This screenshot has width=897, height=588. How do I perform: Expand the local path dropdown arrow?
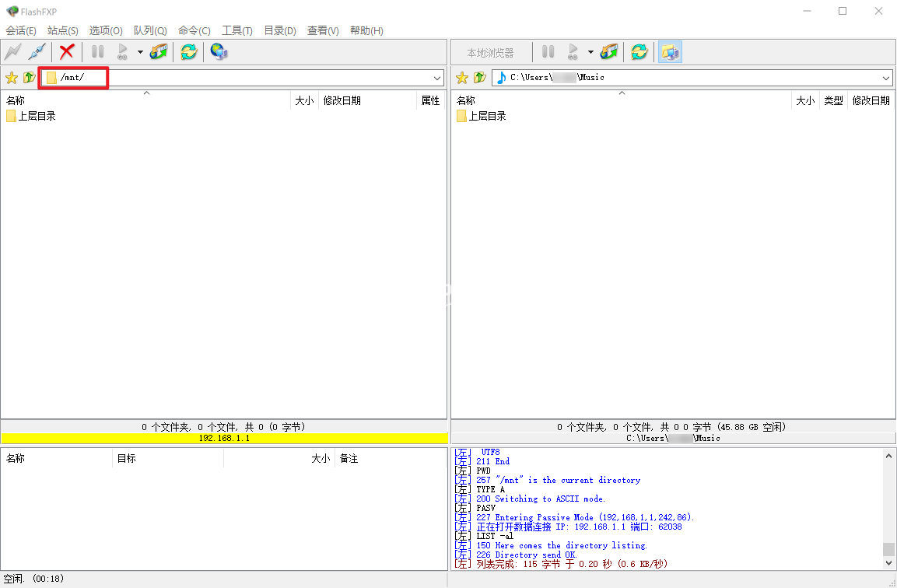click(886, 78)
